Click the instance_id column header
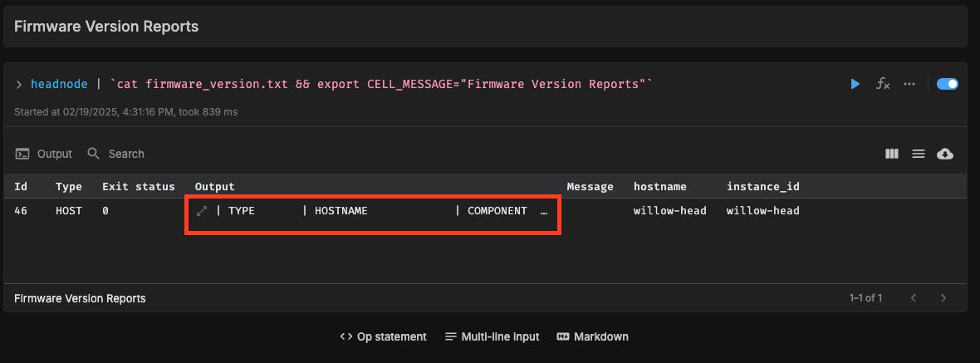This screenshot has height=363, width=980. pos(763,186)
